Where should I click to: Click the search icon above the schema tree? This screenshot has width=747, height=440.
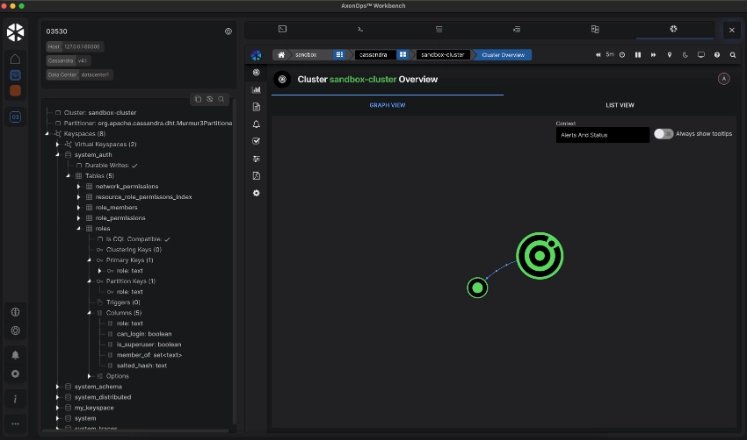coord(221,99)
